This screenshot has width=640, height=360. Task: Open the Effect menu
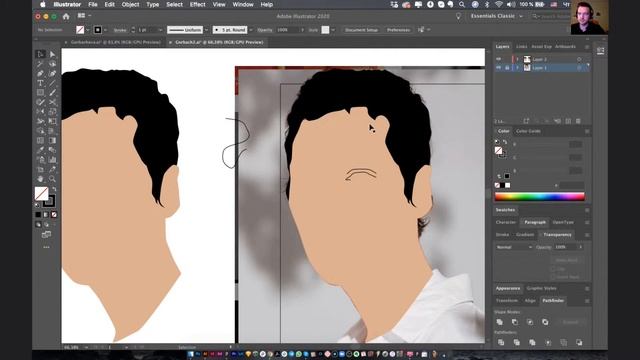click(x=198, y=4)
